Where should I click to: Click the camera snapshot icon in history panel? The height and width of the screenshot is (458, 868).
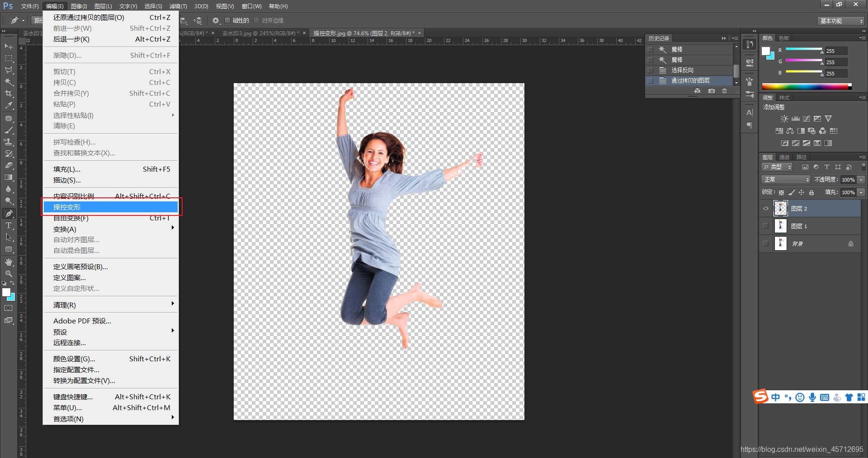[x=712, y=91]
